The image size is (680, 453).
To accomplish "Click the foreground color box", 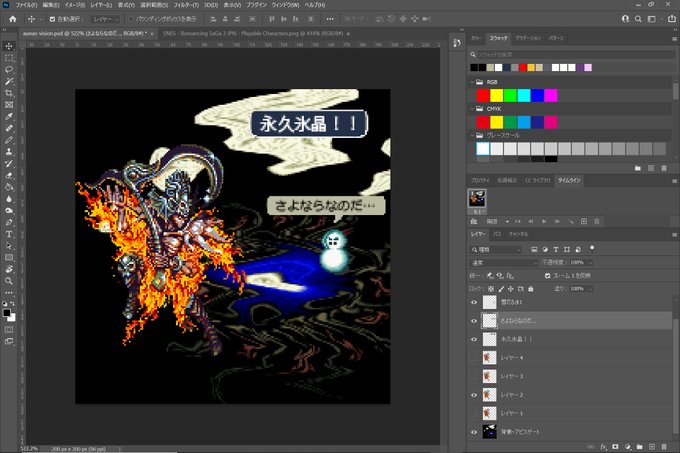I will tap(7, 313).
